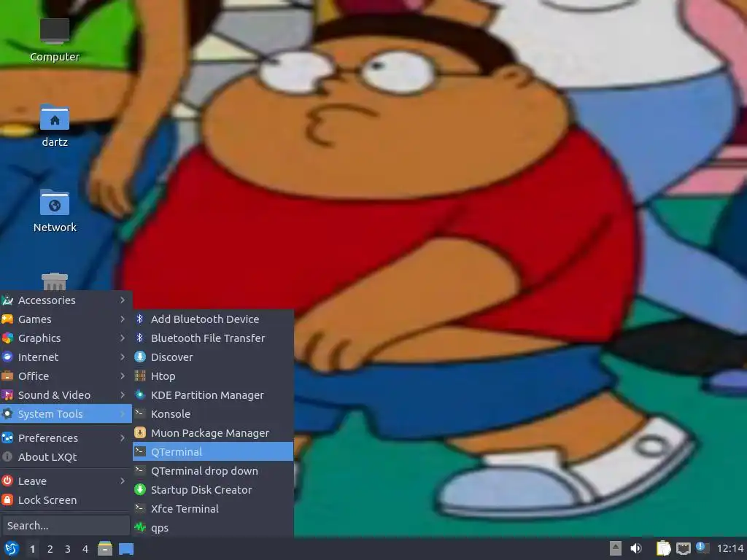Click the Muon Package Manager icon

(x=139, y=432)
